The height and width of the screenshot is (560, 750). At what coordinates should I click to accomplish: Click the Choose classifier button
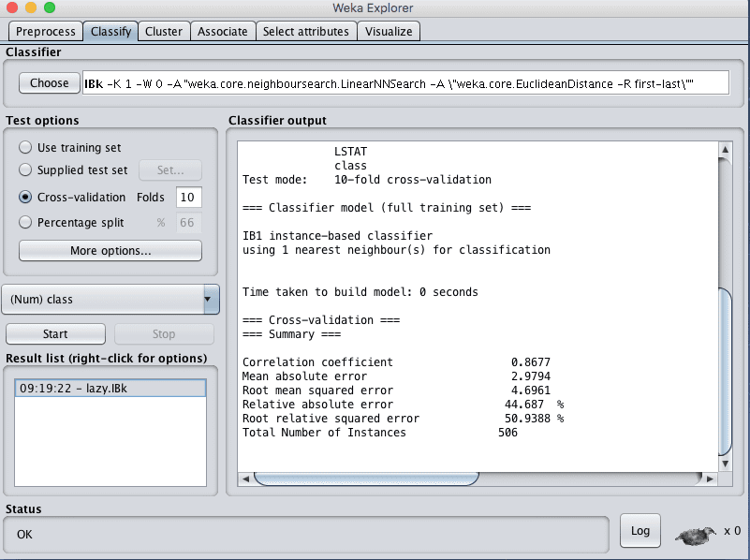(x=50, y=82)
